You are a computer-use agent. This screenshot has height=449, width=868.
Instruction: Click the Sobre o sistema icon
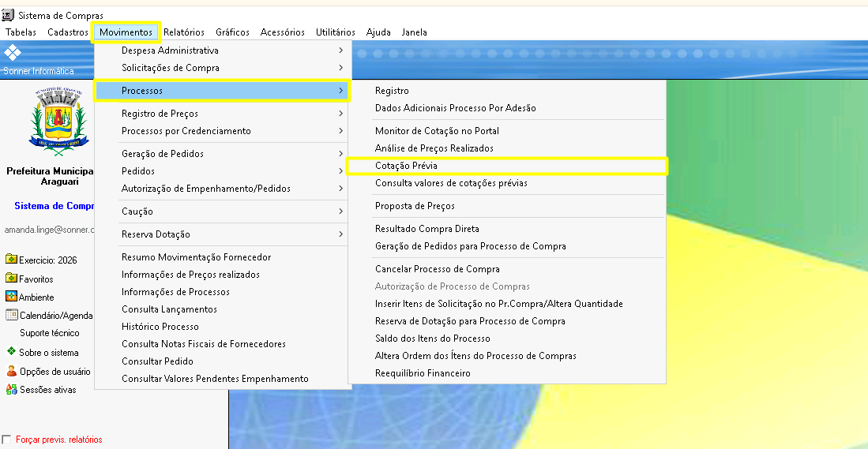tap(11, 352)
